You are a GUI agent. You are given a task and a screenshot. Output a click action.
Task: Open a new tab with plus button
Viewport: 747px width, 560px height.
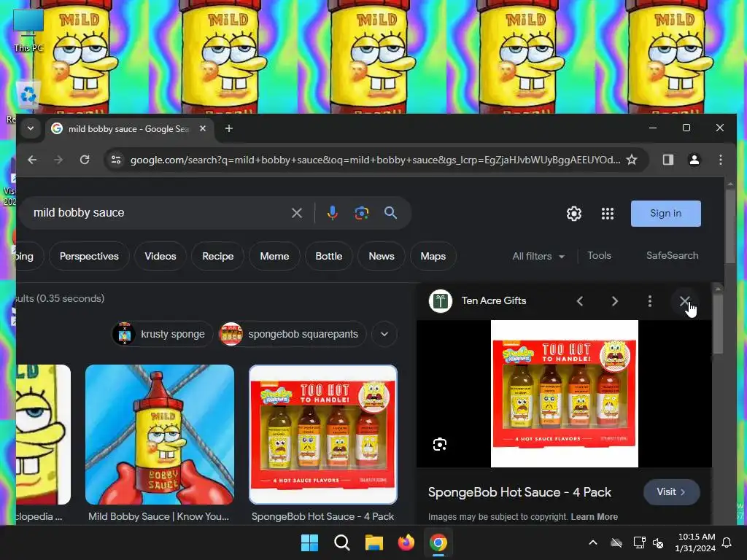click(228, 128)
